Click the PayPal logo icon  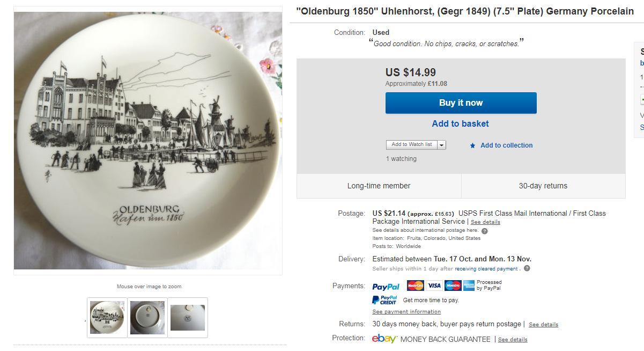click(x=386, y=287)
